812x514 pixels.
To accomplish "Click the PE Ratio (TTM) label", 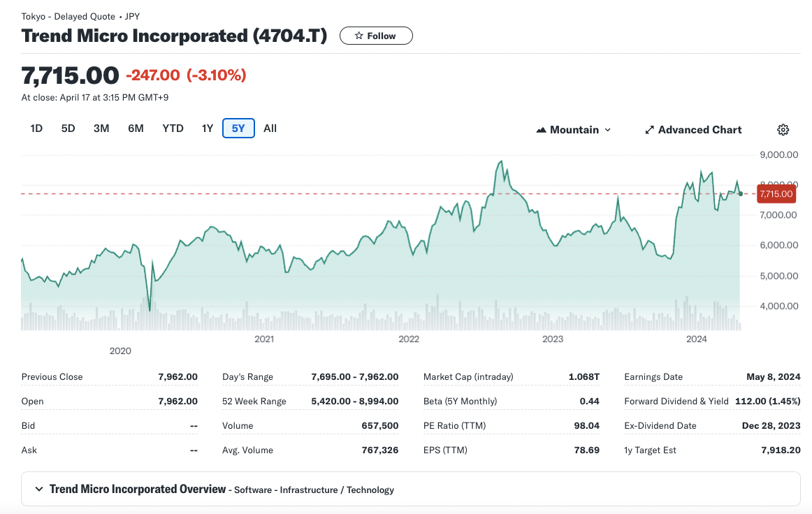I will (x=455, y=425).
